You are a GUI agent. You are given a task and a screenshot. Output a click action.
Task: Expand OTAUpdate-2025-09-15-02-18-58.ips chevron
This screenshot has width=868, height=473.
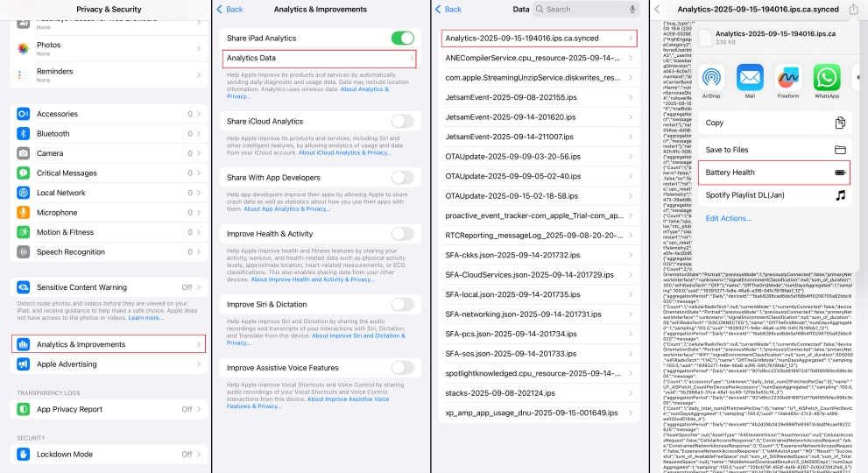[631, 196]
